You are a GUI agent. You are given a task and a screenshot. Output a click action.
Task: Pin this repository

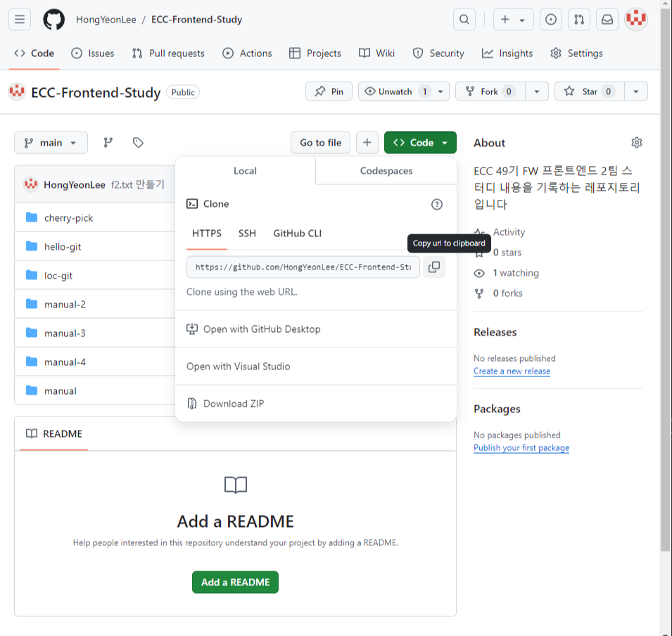[329, 91]
